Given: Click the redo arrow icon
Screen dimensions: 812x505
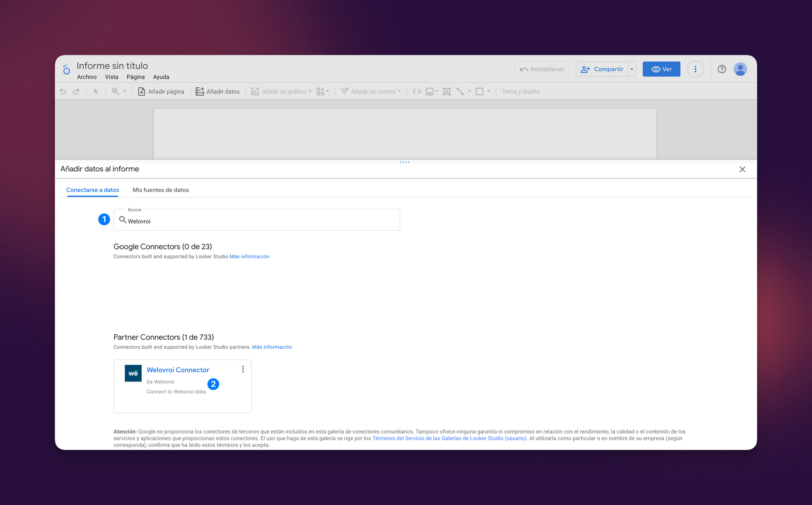Looking at the screenshot, I should point(76,92).
